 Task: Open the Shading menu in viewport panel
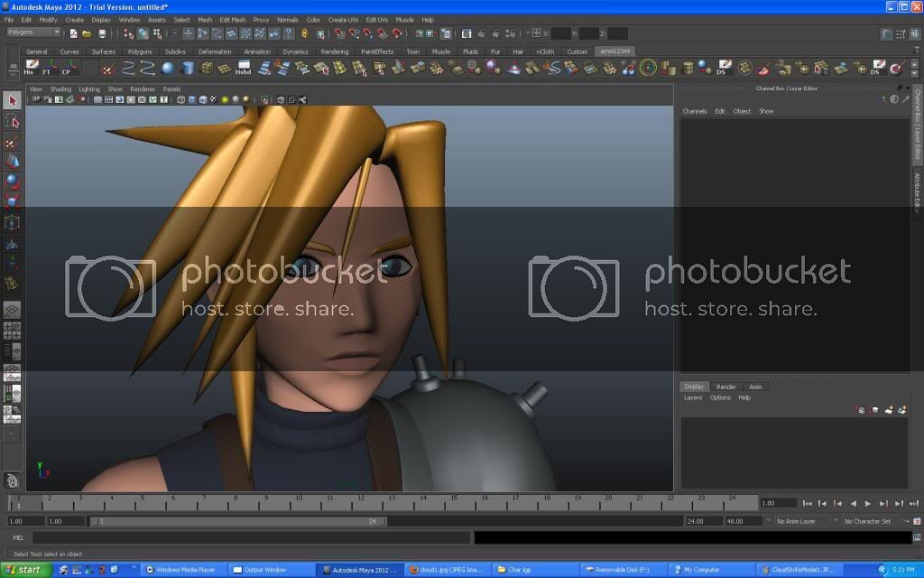pos(60,89)
